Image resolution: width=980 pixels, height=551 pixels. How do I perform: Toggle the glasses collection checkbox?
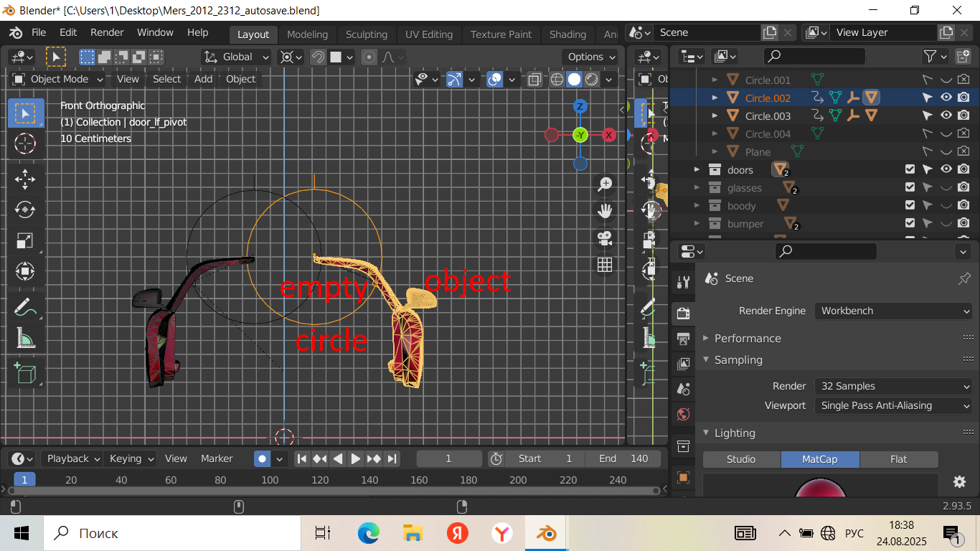(910, 187)
